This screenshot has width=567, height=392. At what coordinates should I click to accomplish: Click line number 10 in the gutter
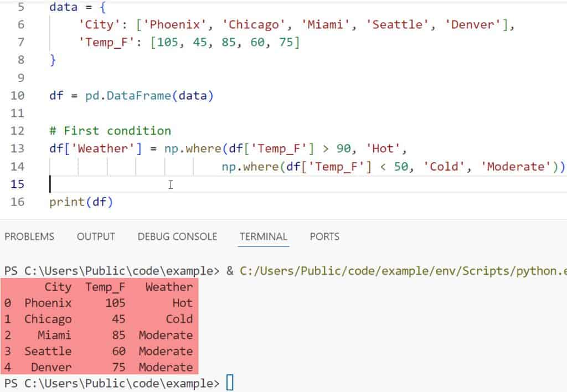18,95
